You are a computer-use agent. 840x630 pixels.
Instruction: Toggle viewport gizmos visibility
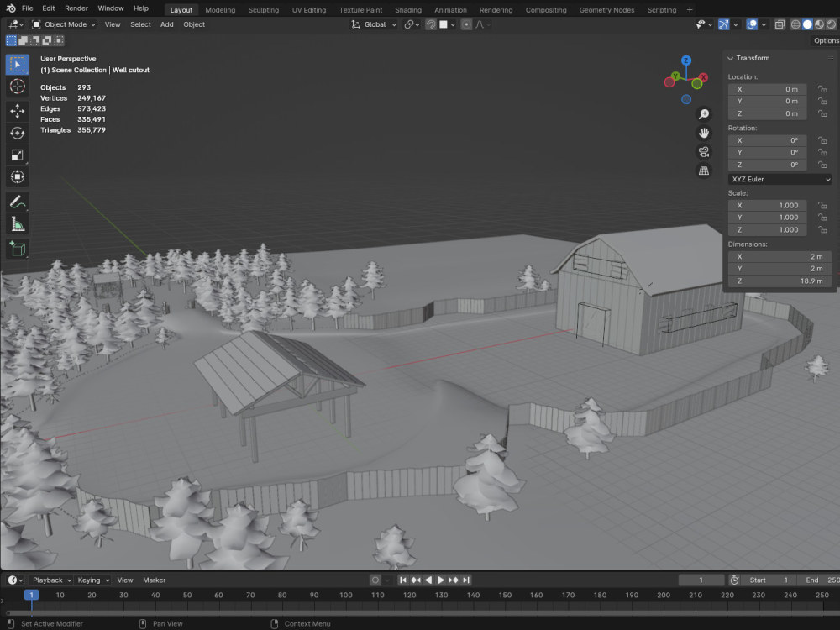pyautogui.click(x=723, y=24)
